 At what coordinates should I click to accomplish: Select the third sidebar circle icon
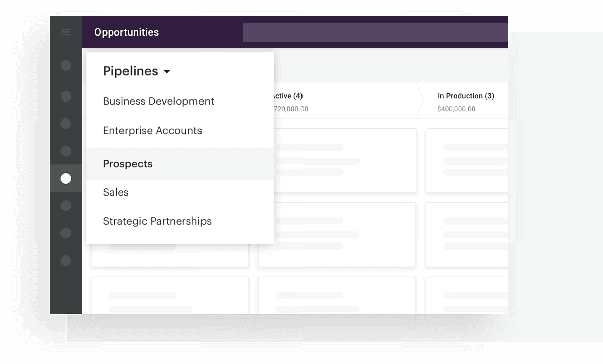click(66, 124)
